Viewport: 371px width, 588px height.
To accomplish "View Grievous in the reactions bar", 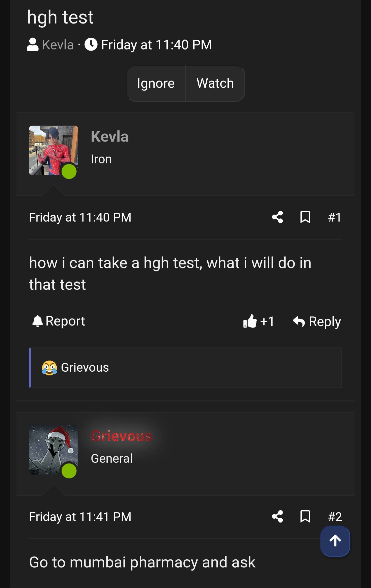I will [85, 368].
